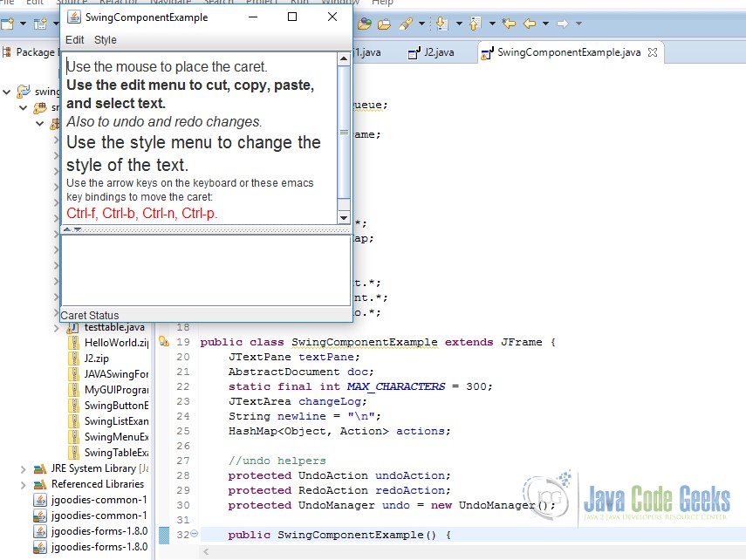Click the Last Edit Location yellow arrow icon

tap(508, 24)
